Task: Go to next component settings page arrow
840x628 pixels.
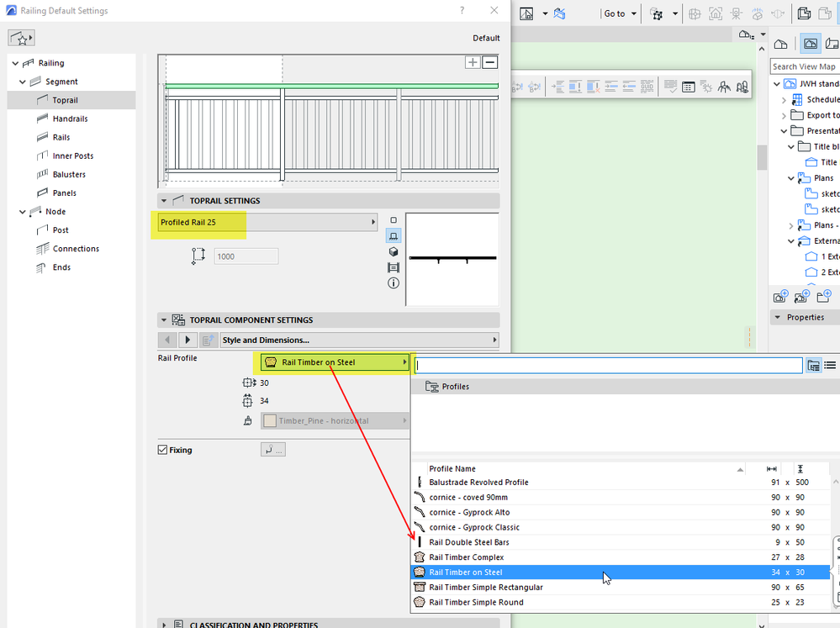Action: pos(187,340)
